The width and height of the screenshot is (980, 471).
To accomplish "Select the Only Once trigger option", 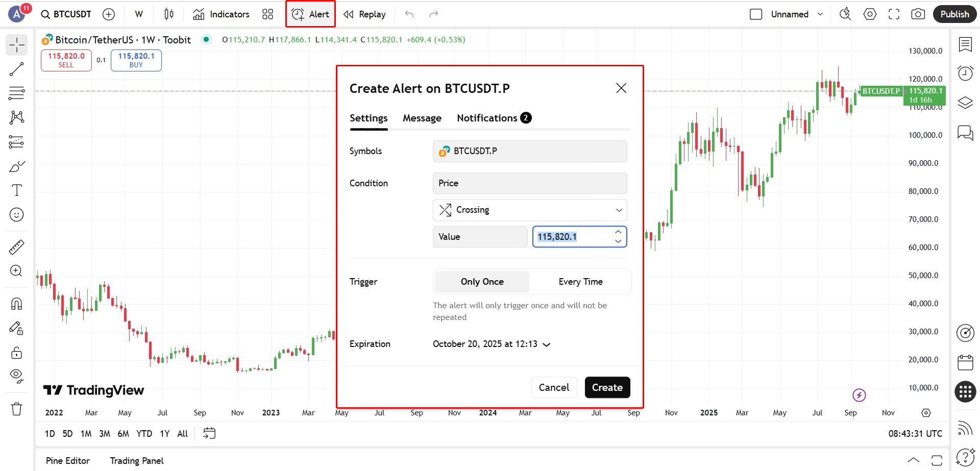I will [x=482, y=282].
